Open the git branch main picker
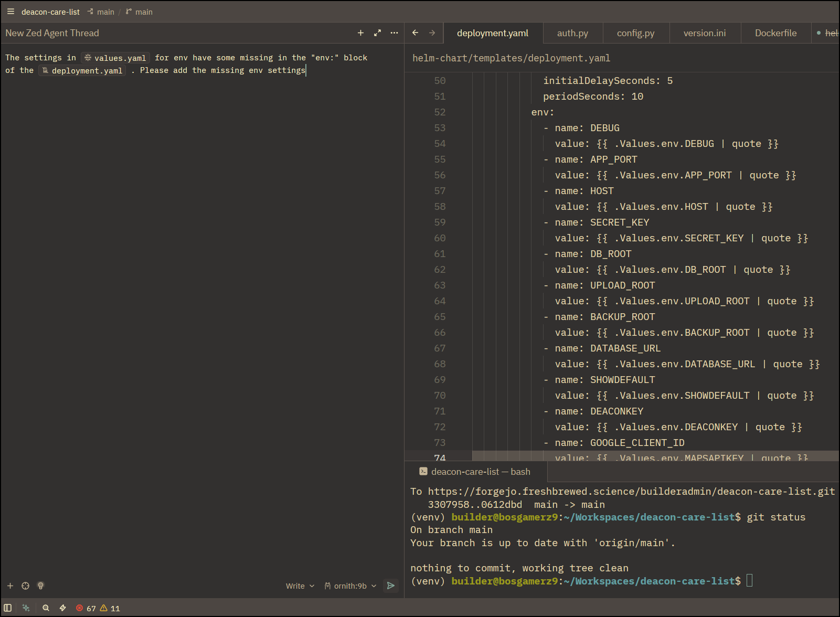Viewport: 840px width, 617px height. click(139, 12)
